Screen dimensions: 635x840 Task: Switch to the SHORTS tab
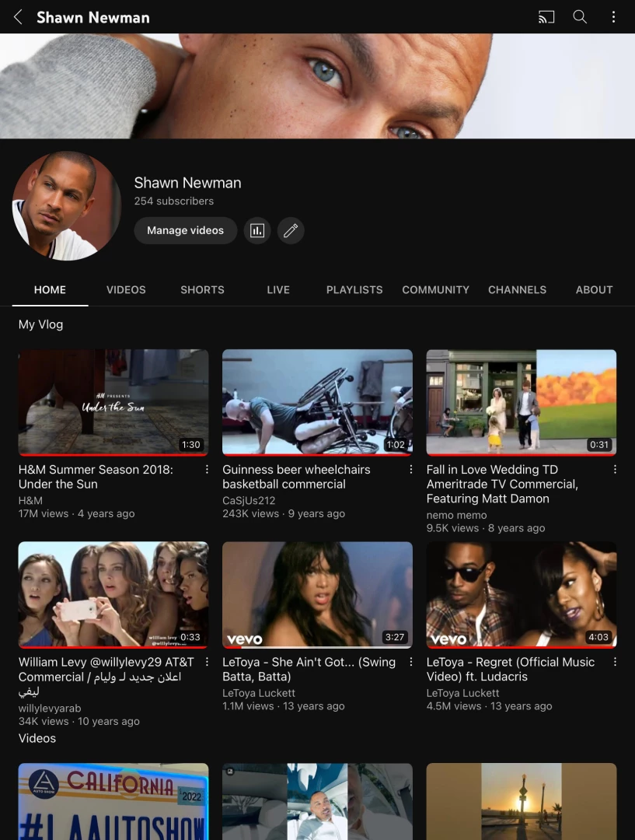(202, 290)
